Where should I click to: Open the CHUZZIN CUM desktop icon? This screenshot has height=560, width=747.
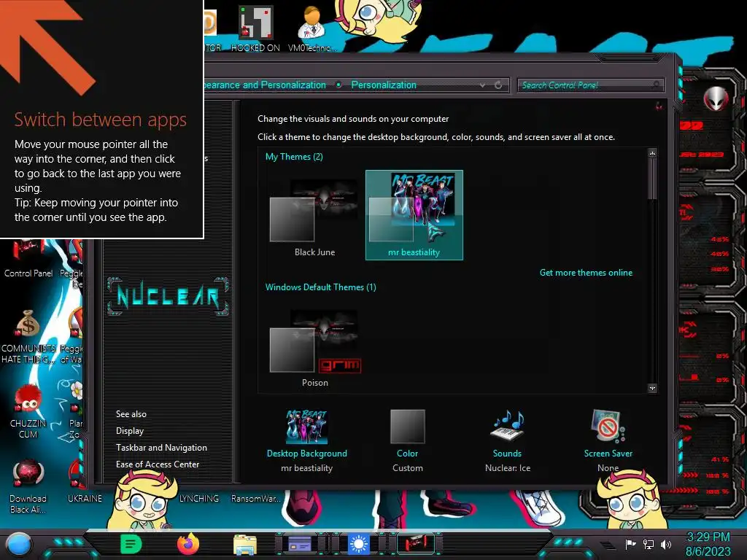pos(28,411)
